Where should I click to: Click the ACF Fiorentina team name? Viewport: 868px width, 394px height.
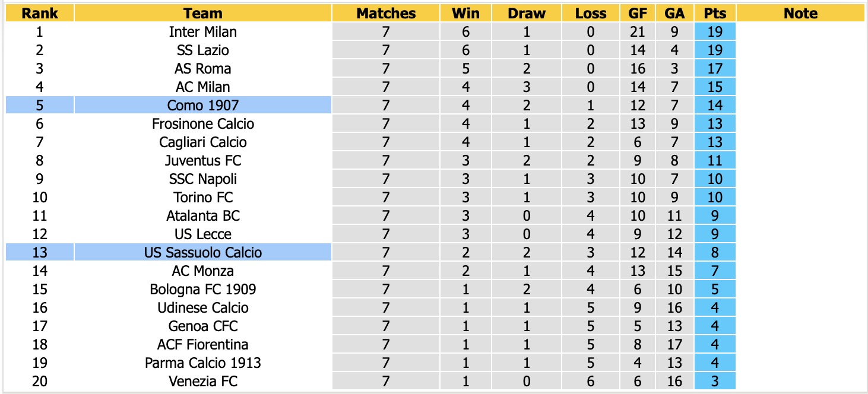coord(203,344)
